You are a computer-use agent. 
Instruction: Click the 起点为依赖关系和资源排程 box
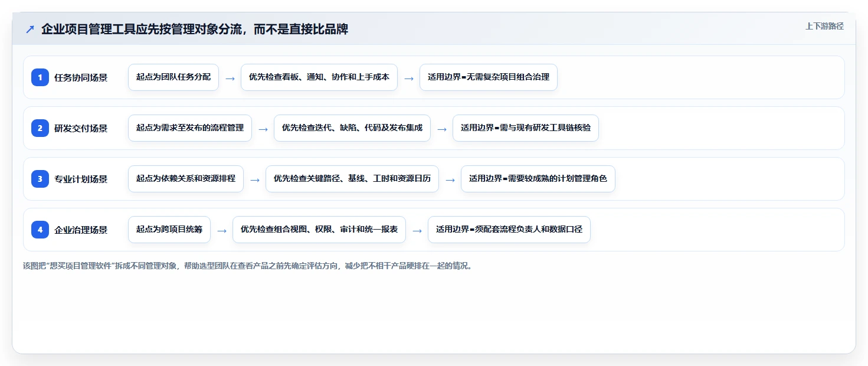(x=186, y=179)
